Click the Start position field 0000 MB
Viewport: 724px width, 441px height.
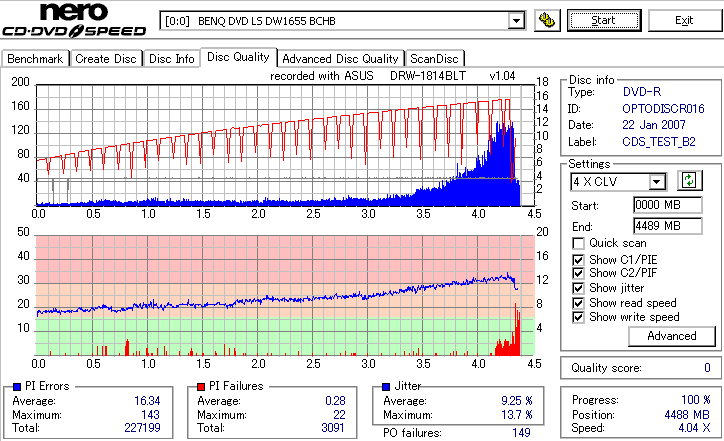pos(668,205)
